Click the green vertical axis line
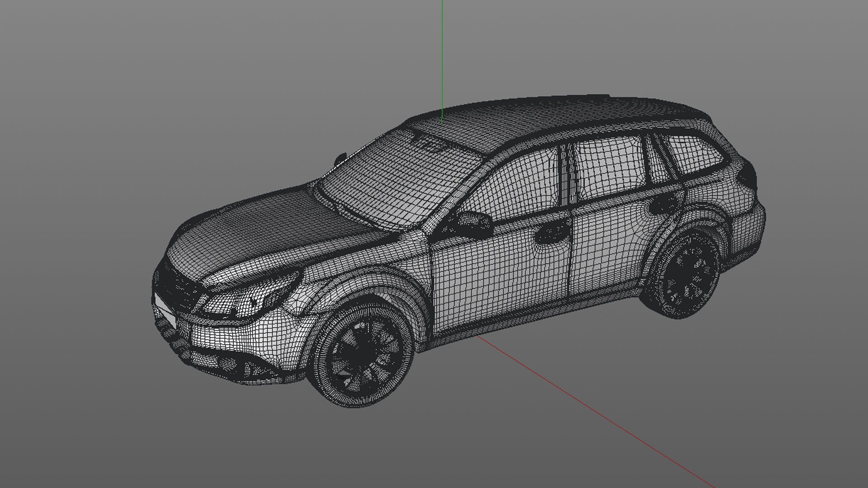This screenshot has width=868, height=488. (442, 54)
